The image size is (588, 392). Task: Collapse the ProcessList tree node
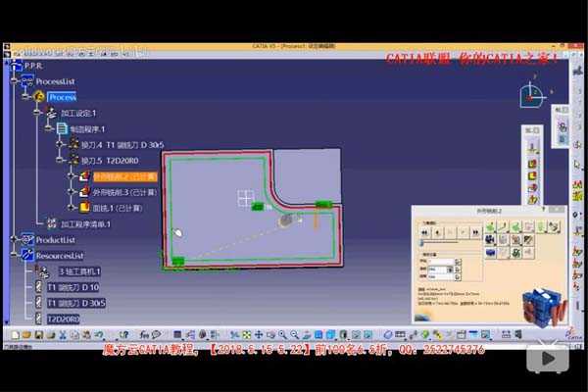point(15,81)
